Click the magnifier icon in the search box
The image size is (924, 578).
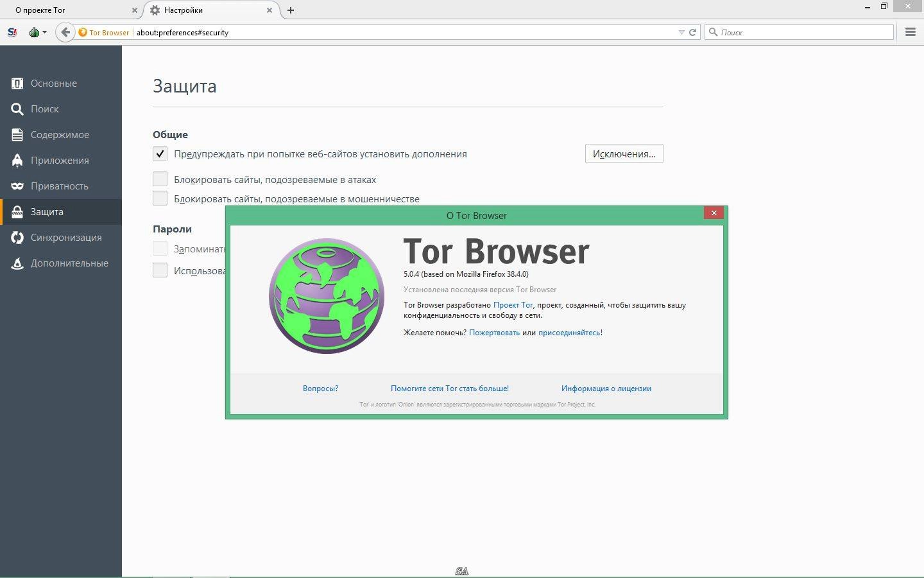(713, 32)
